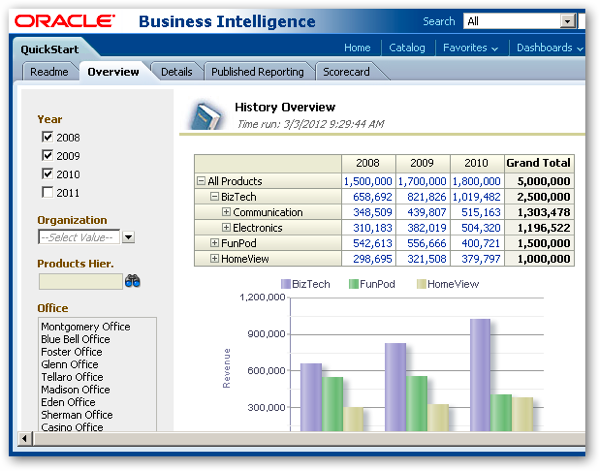Click the History Overview book icon
Screen dimensions: 600x471
click(x=206, y=116)
